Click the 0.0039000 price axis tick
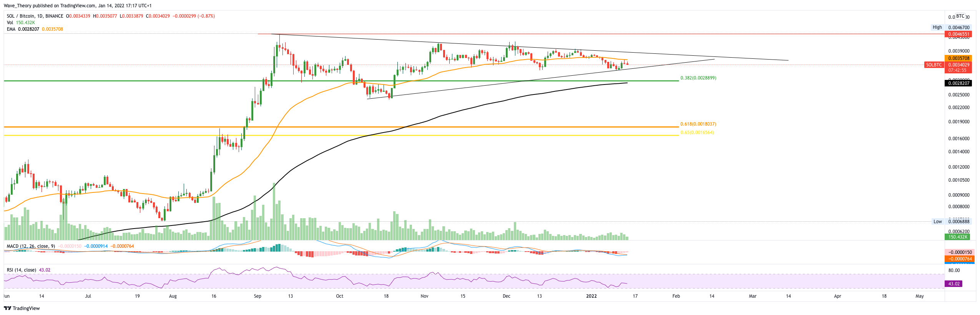This screenshot has height=315, width=980. (958, 51)
